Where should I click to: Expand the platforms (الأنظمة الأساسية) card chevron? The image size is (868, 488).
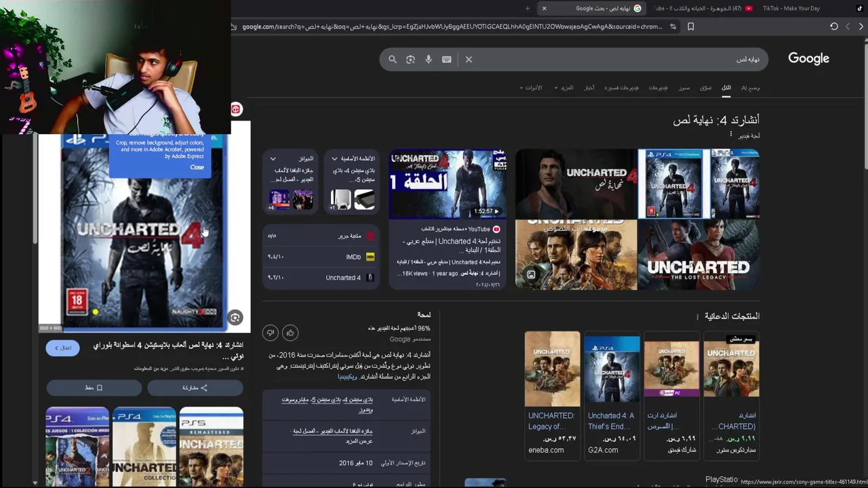click(334, 159)
